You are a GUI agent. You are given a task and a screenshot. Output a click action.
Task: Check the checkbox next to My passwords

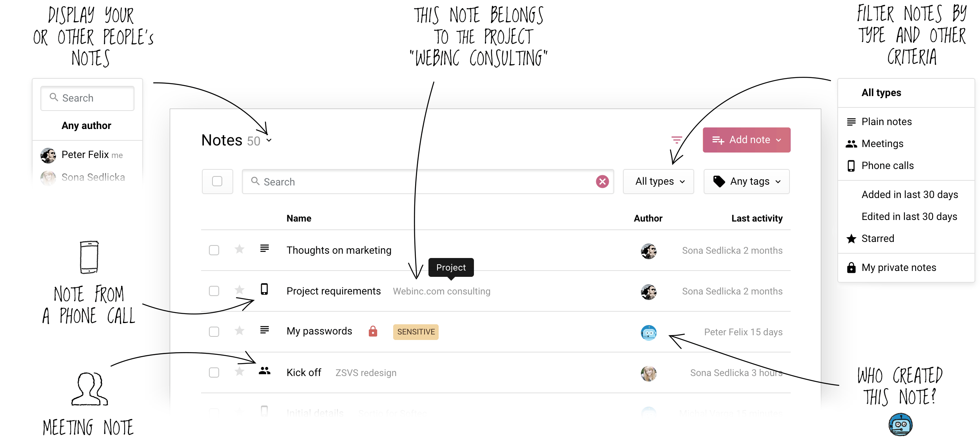click(214, 331)
